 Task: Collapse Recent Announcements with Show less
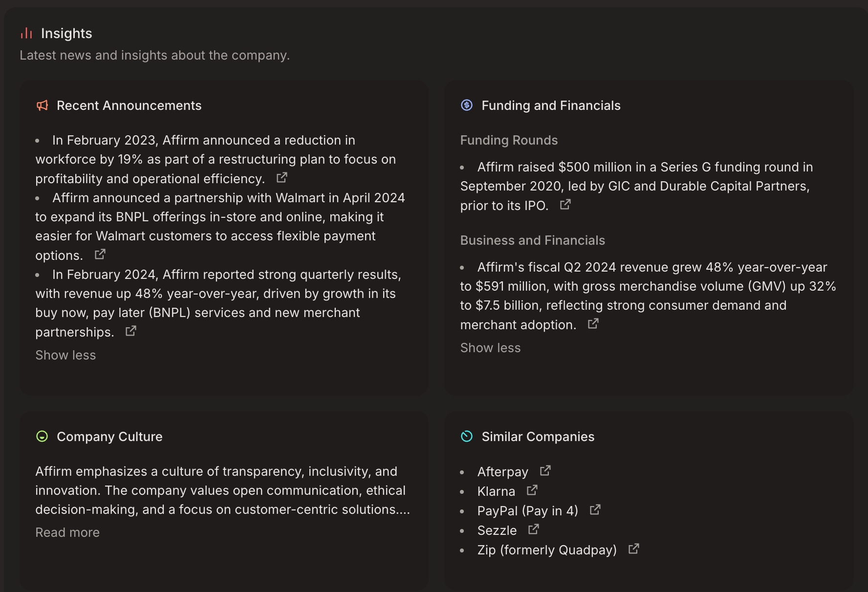[65, 355]
